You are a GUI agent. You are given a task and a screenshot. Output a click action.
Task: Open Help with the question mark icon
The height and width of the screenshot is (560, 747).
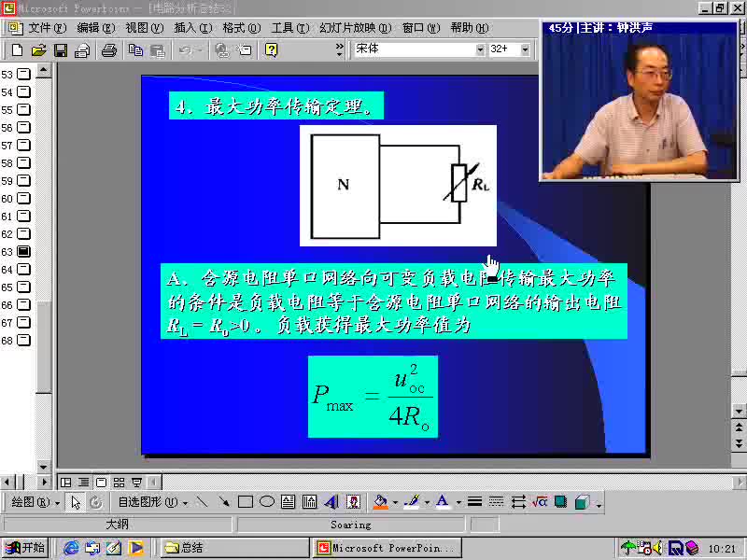point(271,50)
